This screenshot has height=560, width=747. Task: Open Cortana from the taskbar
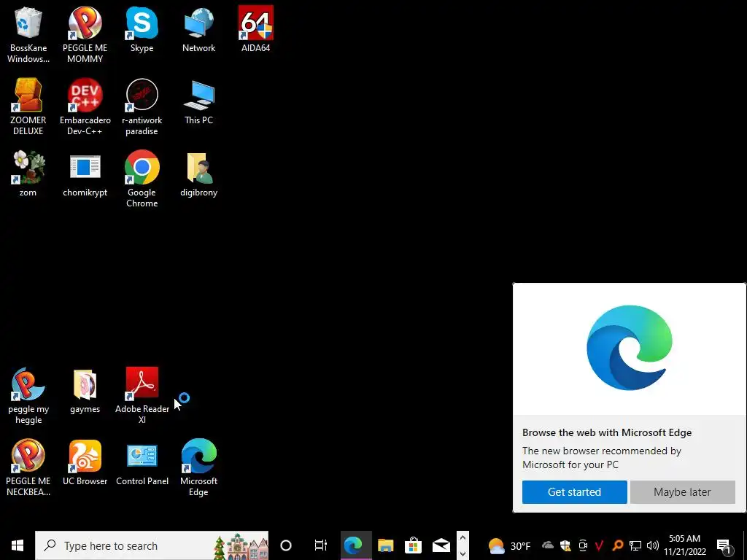tap(286, 545)
